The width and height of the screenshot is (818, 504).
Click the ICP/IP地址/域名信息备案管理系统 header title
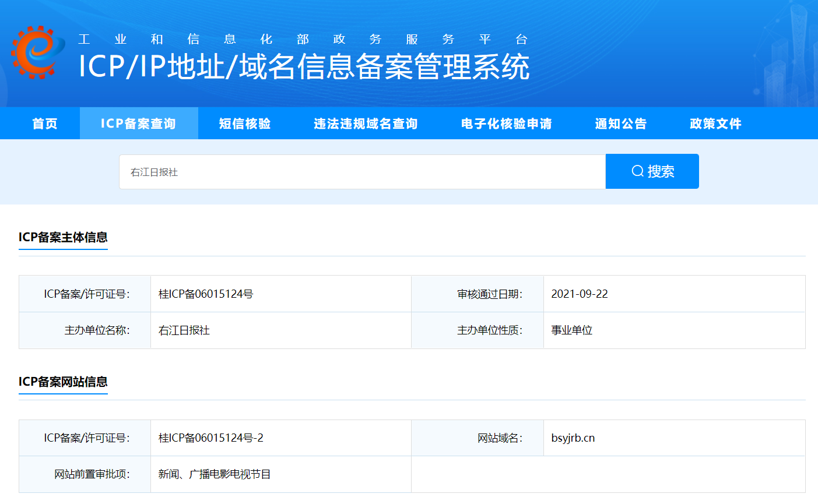(x=304, y=66)
